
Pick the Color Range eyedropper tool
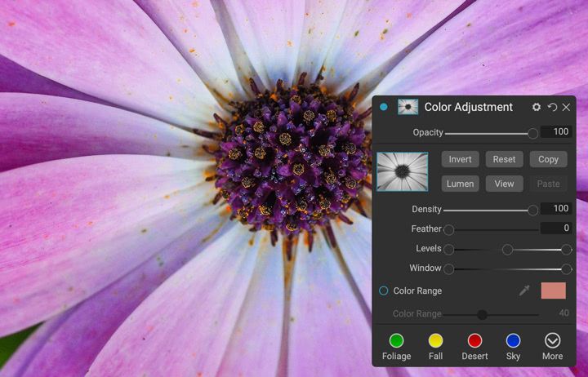[523, 291]
